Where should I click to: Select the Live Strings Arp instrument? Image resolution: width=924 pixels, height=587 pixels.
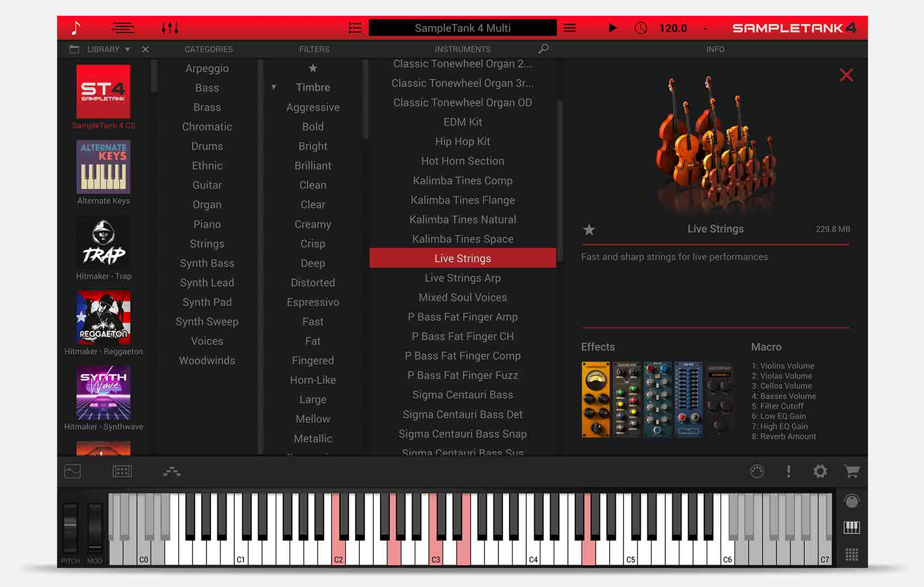tap(463, 278)
